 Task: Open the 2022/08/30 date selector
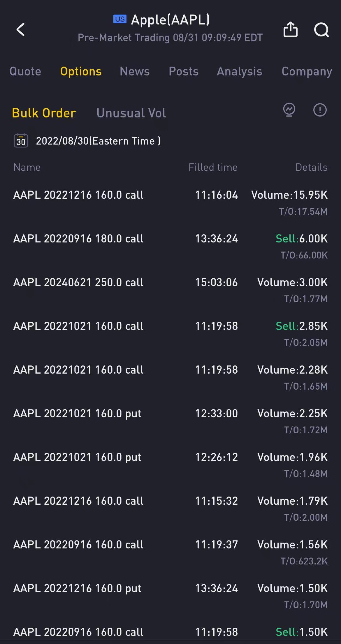point(98,141)
